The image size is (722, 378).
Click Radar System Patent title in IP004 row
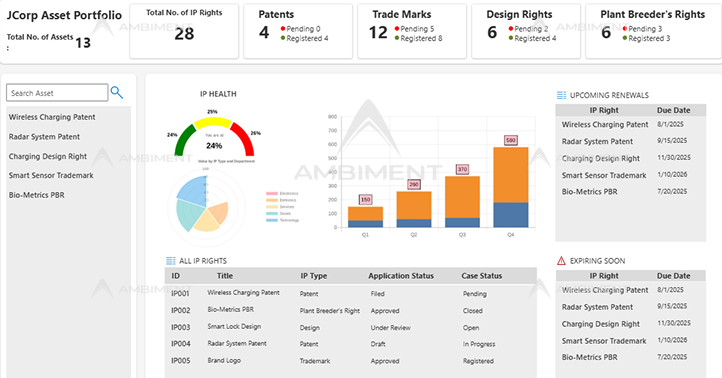237,343
